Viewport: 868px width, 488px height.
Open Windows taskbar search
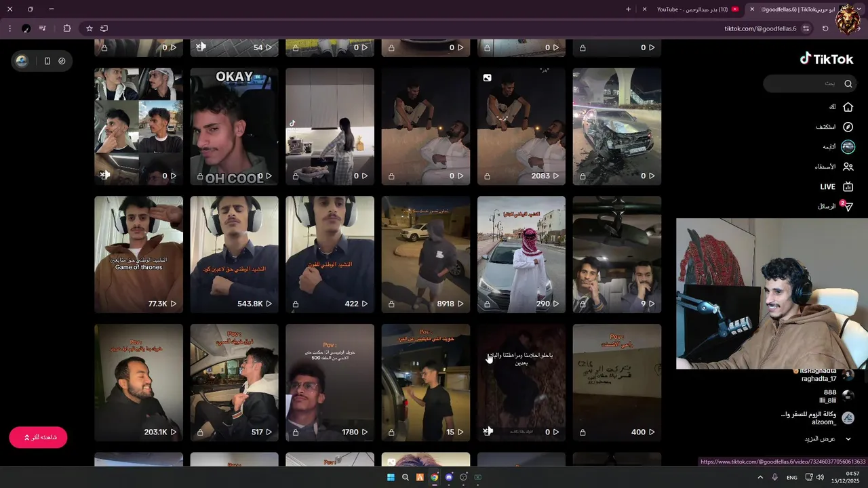click(x=406, y=477)
